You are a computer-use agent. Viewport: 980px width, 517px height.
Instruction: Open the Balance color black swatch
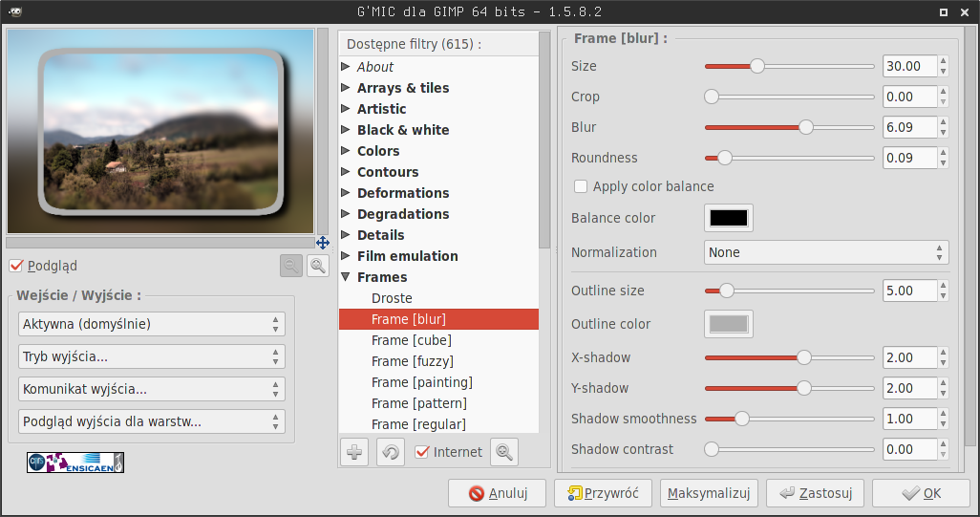(x=729, y=218)
